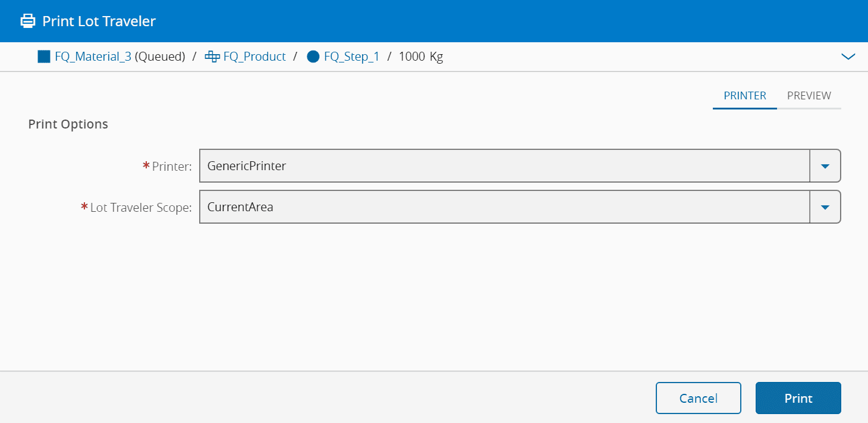The height and width of the screenshot is (423, 868).
Task: Click the Print Lot Traveler title
Action: pos(99,21)
